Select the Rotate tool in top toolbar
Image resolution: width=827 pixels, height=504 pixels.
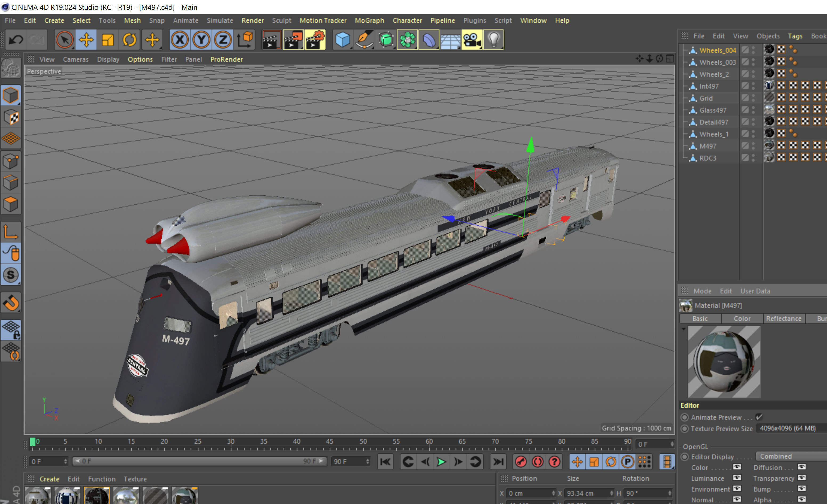coord(129,40)
